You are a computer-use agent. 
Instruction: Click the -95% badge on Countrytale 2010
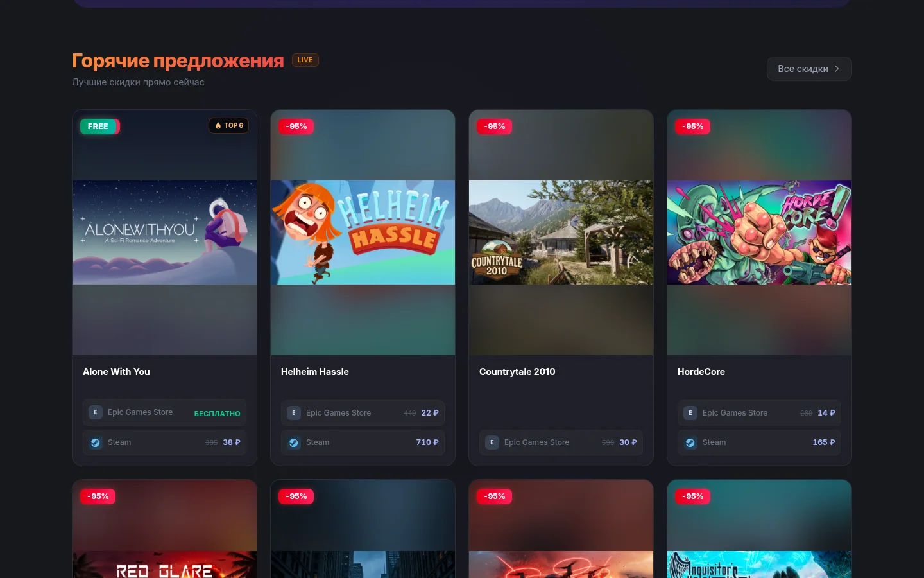pyautogui.click(x=495, y=127)
